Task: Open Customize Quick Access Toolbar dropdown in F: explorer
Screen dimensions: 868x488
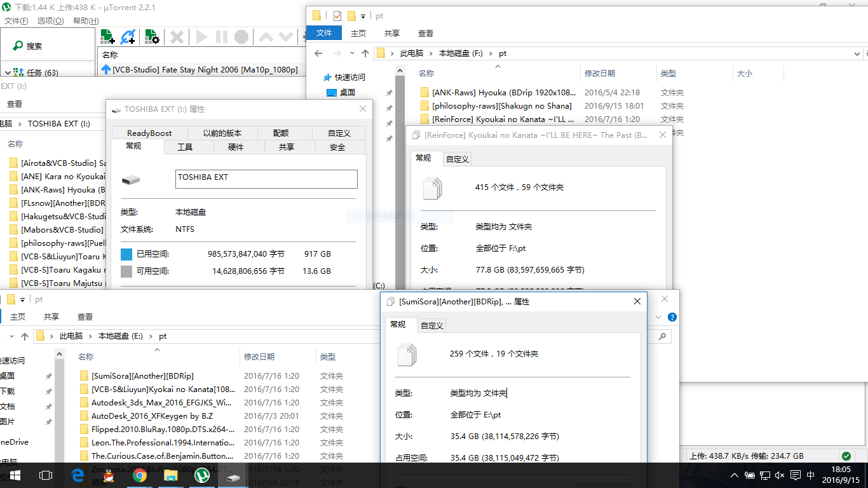Action: (x=363, y=15)
